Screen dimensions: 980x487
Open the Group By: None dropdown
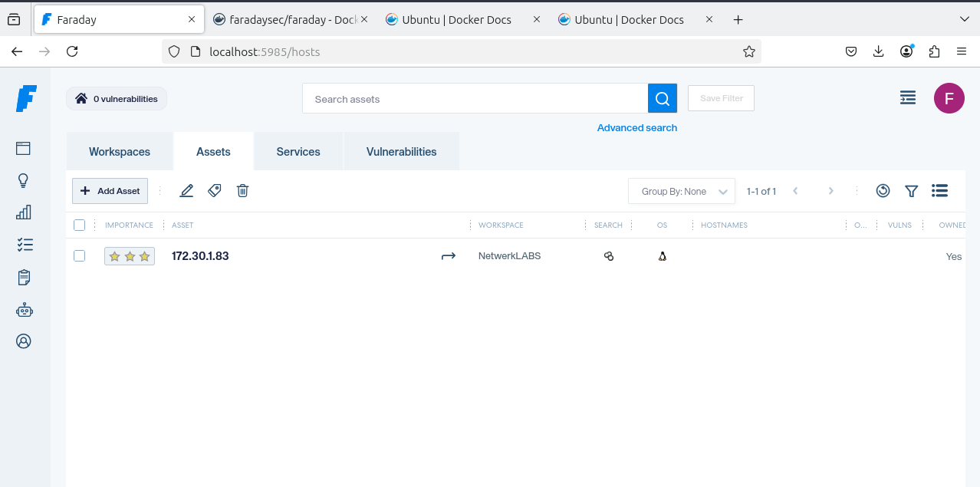pos(681,190)
